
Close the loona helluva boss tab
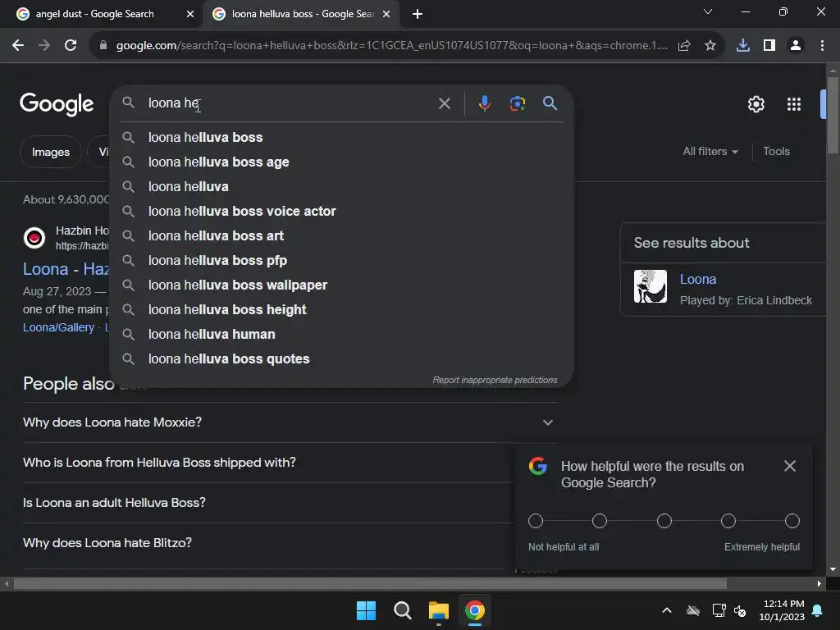[386, 14]
